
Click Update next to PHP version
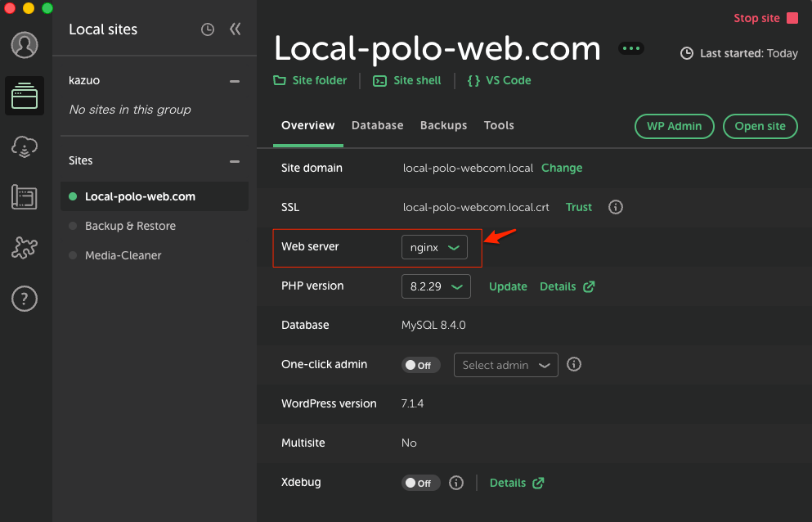508,286
